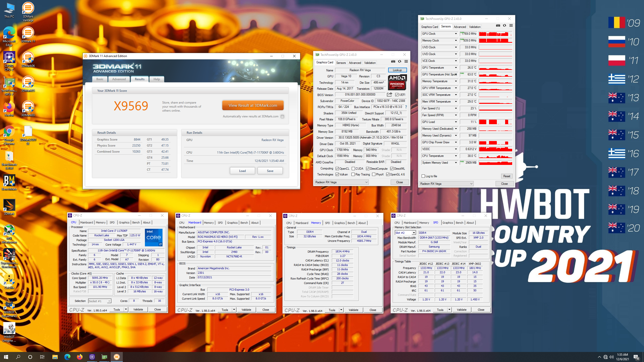The height and width of the screenshot is (362, 644).
Task: Open 3DMark Vantage desktop icon
Action: tap(28, 12)
